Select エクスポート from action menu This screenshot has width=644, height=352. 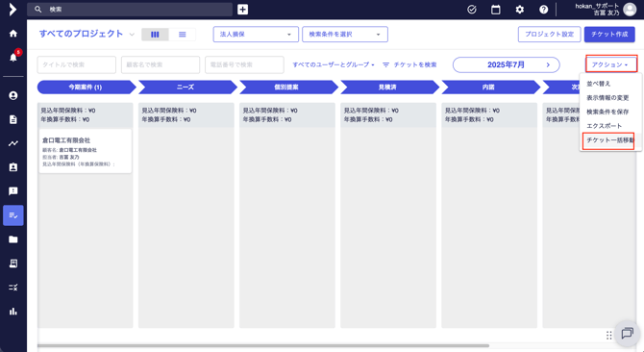[x=605, y=126]
